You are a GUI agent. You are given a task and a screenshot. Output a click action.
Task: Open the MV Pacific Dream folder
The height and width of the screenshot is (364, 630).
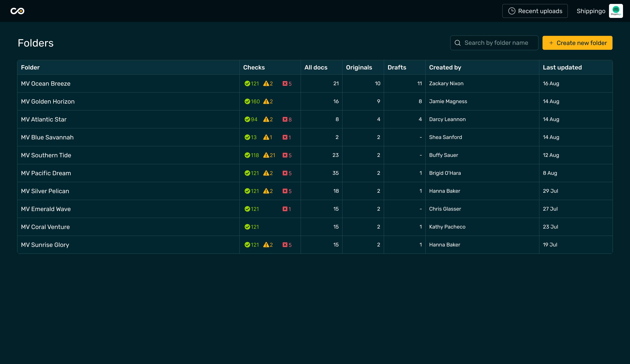[46, 173]
